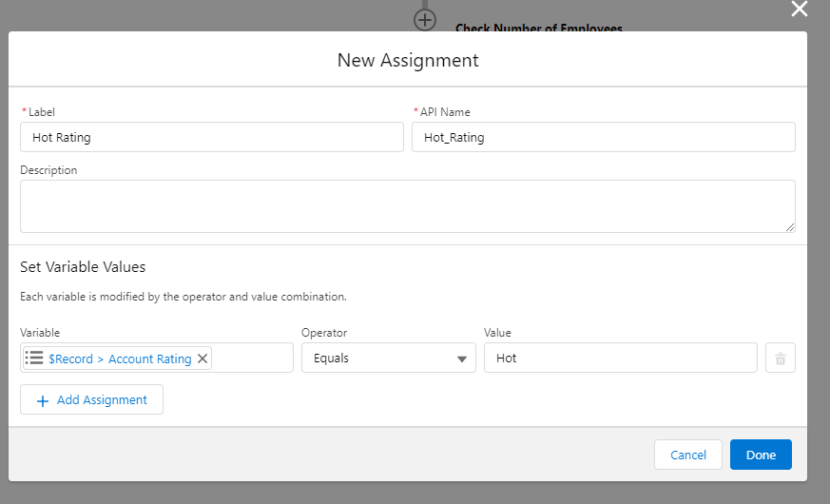830x504 pixels.
Task: Select the Value field containing Hot
Action: [x=620, y=359]
